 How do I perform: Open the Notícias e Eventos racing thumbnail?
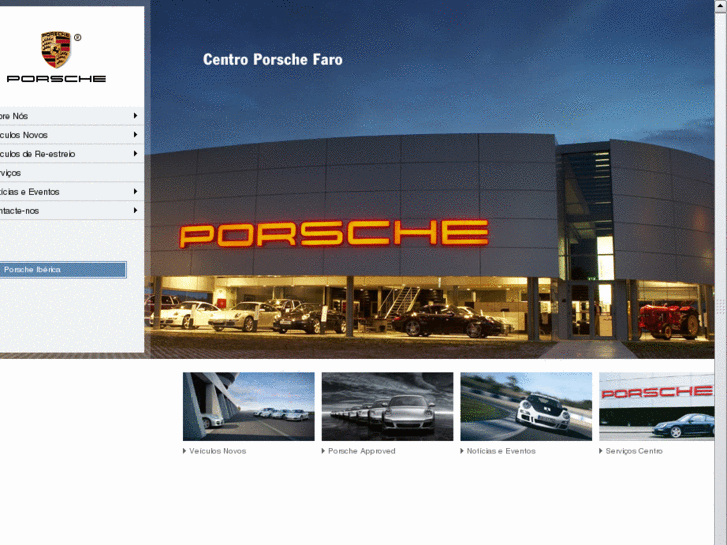(526, 406)
